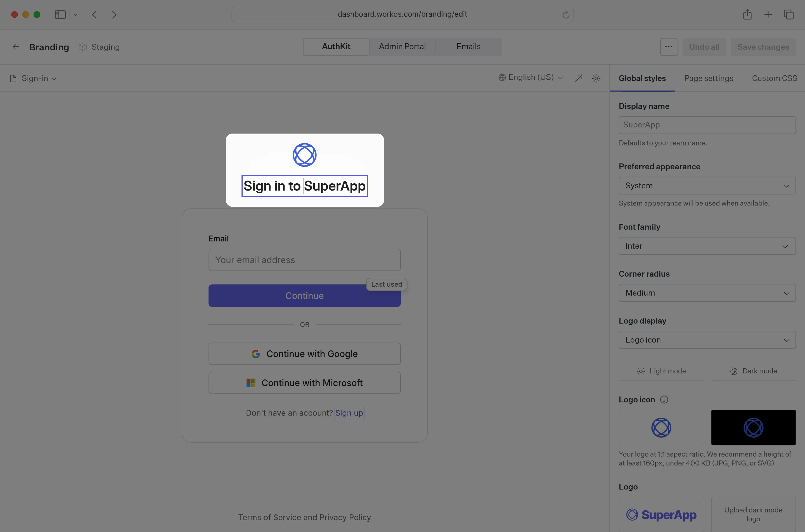Viewport: 805px width, 532px height.
Task: Open a new tab with plus icon
Action: point(768,15)
